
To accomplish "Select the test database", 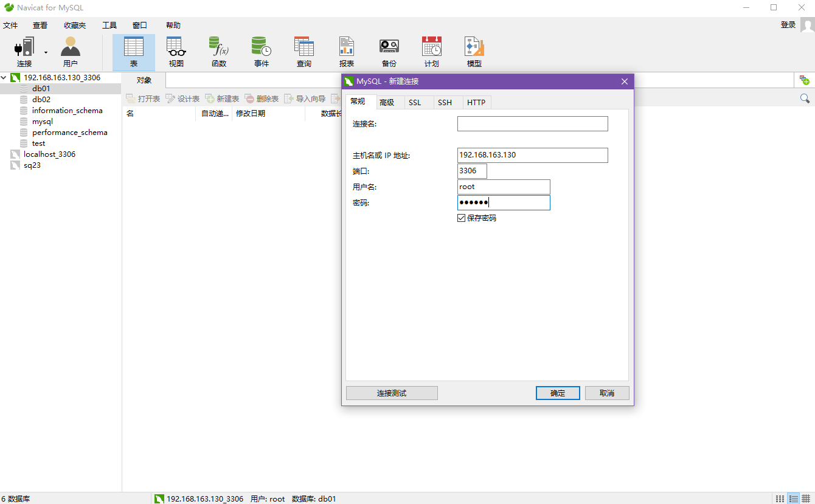I will click(x=39, y=143).
